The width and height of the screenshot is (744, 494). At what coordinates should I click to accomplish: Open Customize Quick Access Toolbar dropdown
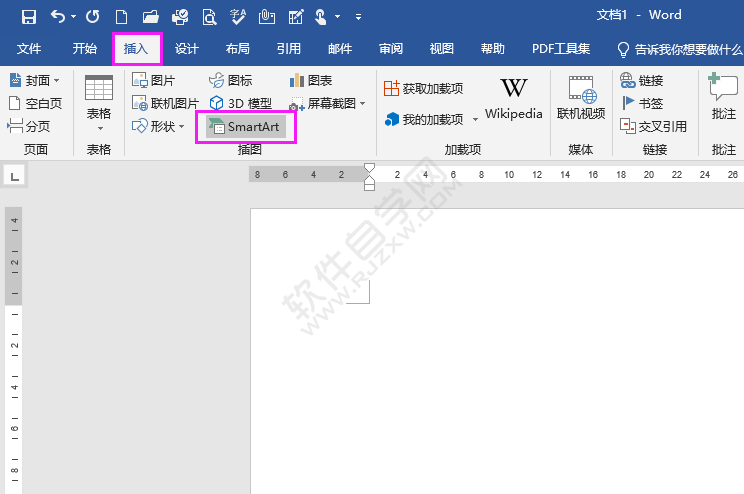pos(358,17)
